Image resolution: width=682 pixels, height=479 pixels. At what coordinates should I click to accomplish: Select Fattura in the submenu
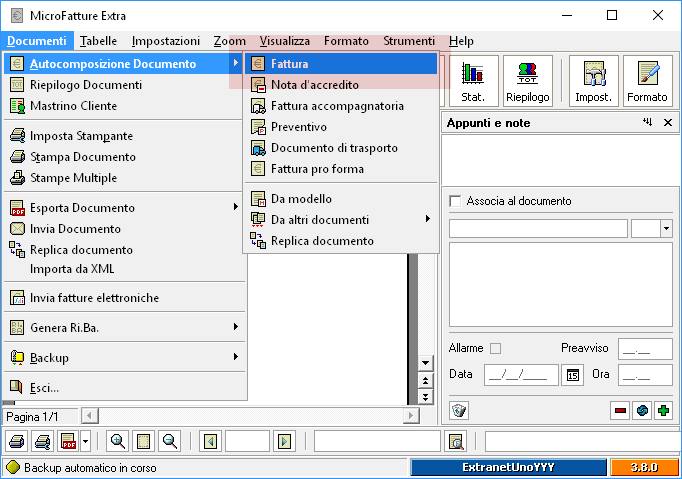coord(341,64)
